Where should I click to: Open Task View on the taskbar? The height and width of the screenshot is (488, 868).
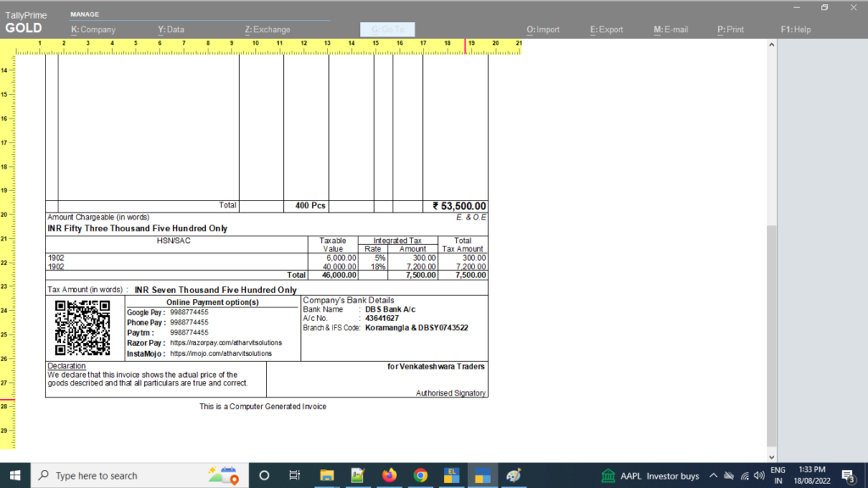(294, 474)
